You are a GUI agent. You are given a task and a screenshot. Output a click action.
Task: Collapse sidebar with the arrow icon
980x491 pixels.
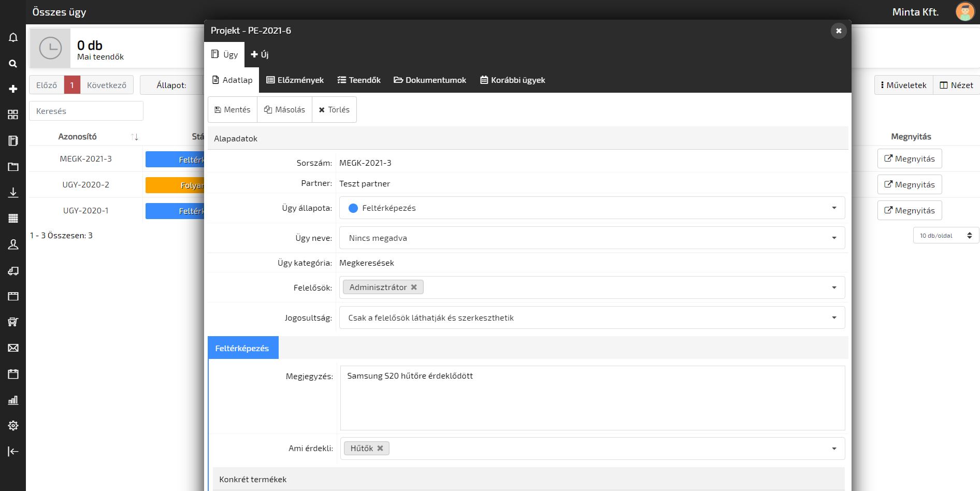pos(13,451)
